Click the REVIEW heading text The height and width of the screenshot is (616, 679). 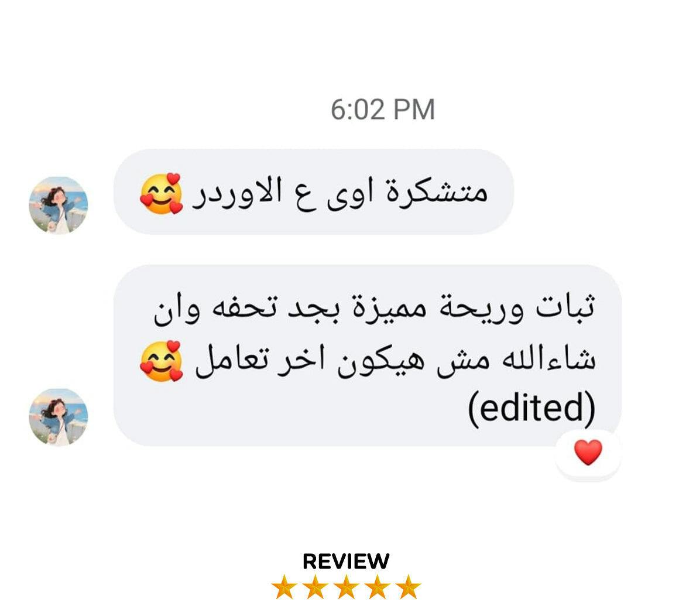tap(346, 562)
